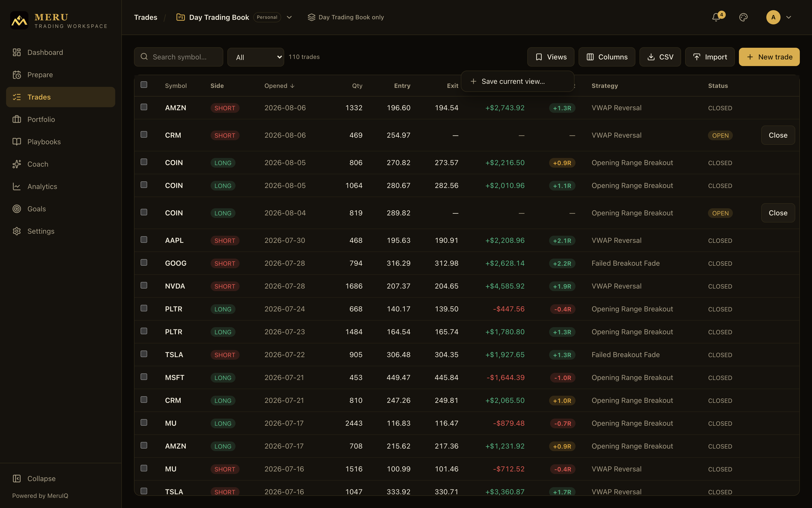The width and height of the screenshot is (812, 508).
Task: Collapse the sidebar
Action: point(60,479)
